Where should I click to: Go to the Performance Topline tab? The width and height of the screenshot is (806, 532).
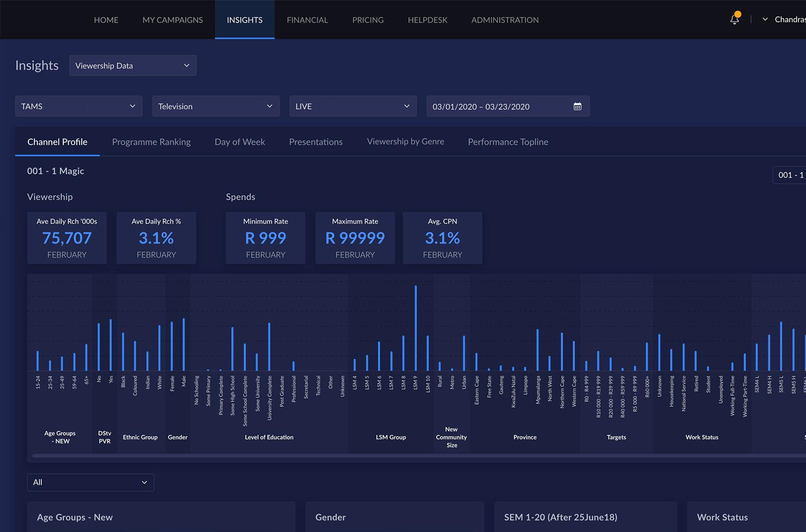(x=508, y=142)
